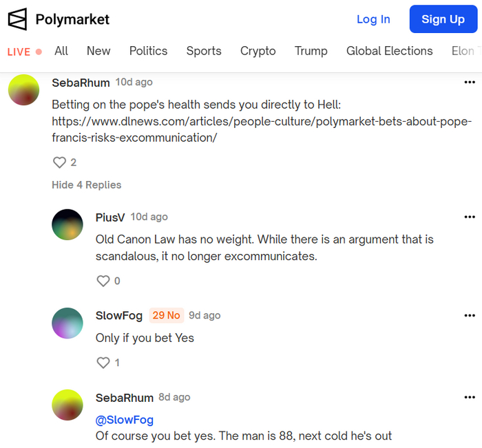Viewport: 482px width, 448px height.
Task: Collapse replies with Hide 4 Replies
Action: click(x=86, y=185)
